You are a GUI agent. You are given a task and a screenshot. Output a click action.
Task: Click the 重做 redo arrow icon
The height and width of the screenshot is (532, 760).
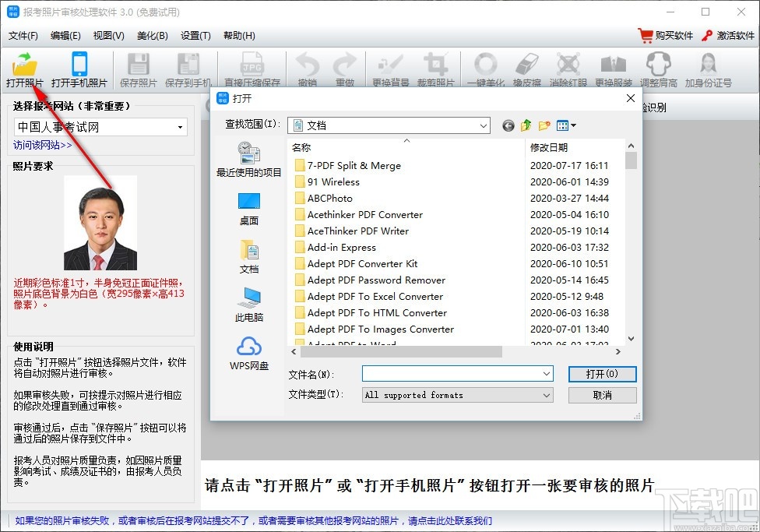click(345, 64)
